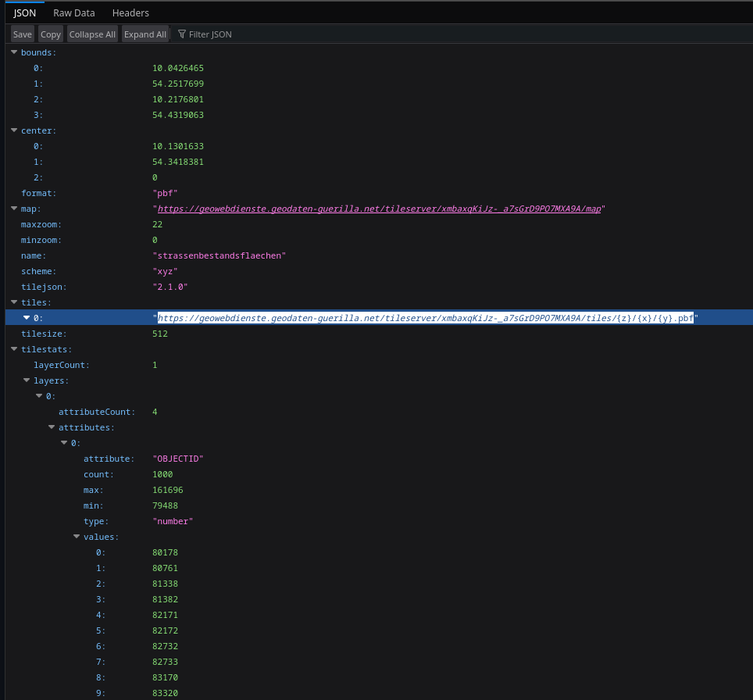This screenshot has height=700, width=753.
Task: Open the tiles pbf URL link
Action: coord(425,318)
